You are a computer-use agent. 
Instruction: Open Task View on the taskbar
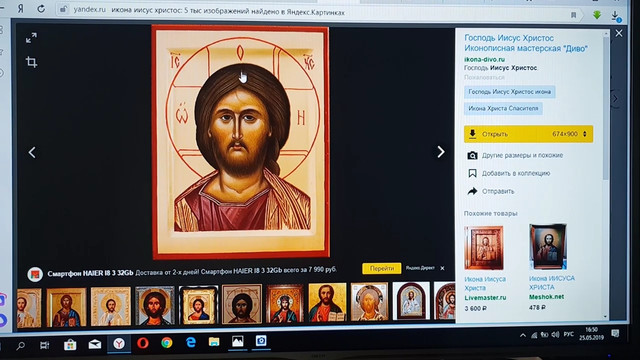(x=44, y=346)
